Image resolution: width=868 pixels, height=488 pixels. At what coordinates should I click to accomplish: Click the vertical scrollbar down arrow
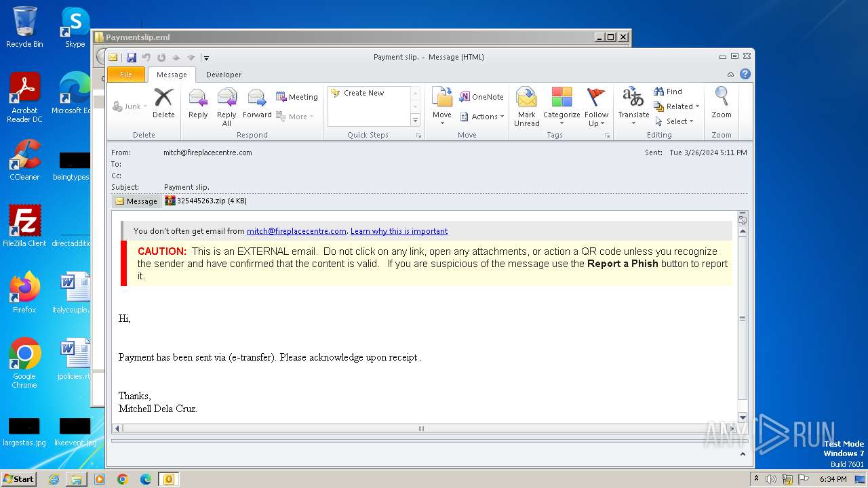pos(743,418)
